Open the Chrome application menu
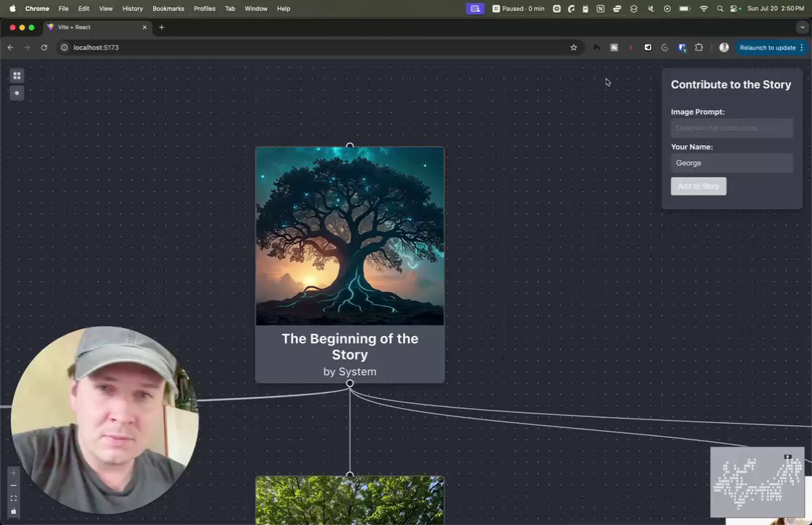This screenshot has width=812, height=525. coord(37,8)
